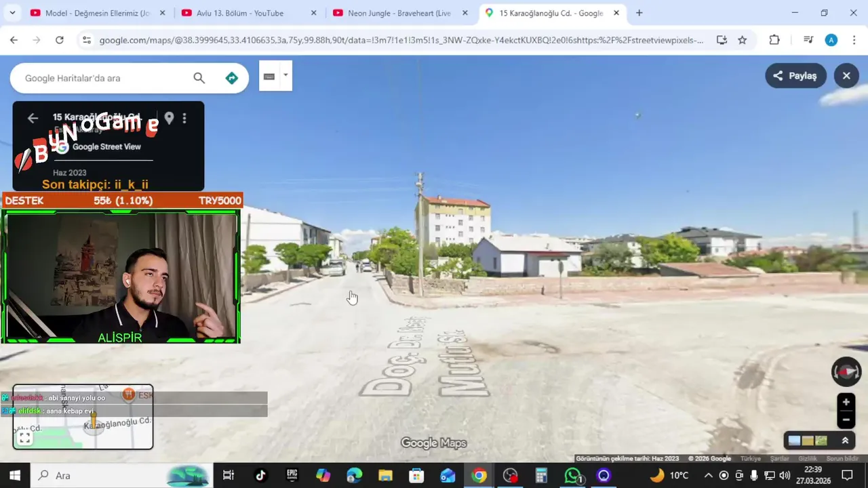Viewport: 868px width, 488px height.
Task: Open directions with the blue diamond icon
Action: [x=232, y=78]
